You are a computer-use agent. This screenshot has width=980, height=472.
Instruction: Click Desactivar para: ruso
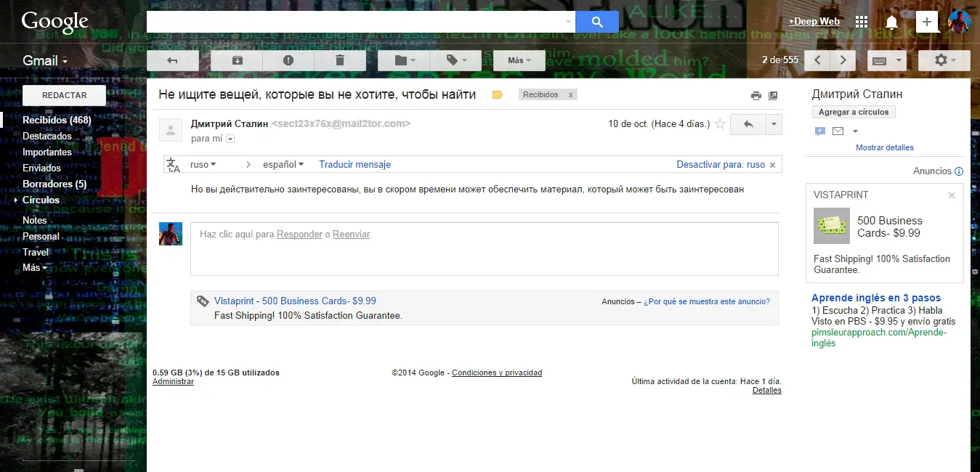click(721, 165)
